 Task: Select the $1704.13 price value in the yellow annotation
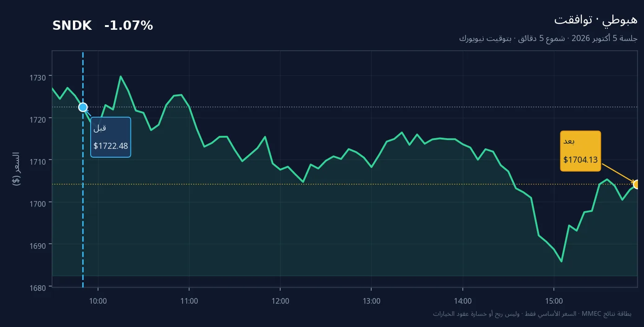tap(580, 160)
